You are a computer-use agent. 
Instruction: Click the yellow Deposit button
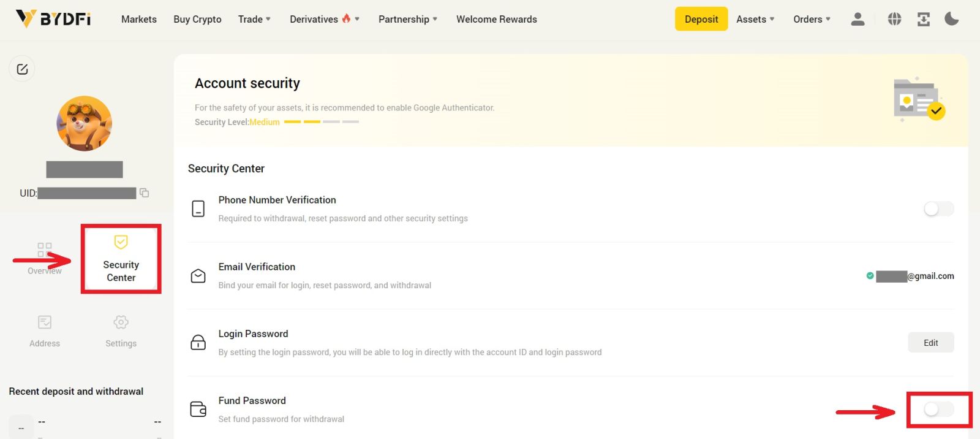click(701, 19)
